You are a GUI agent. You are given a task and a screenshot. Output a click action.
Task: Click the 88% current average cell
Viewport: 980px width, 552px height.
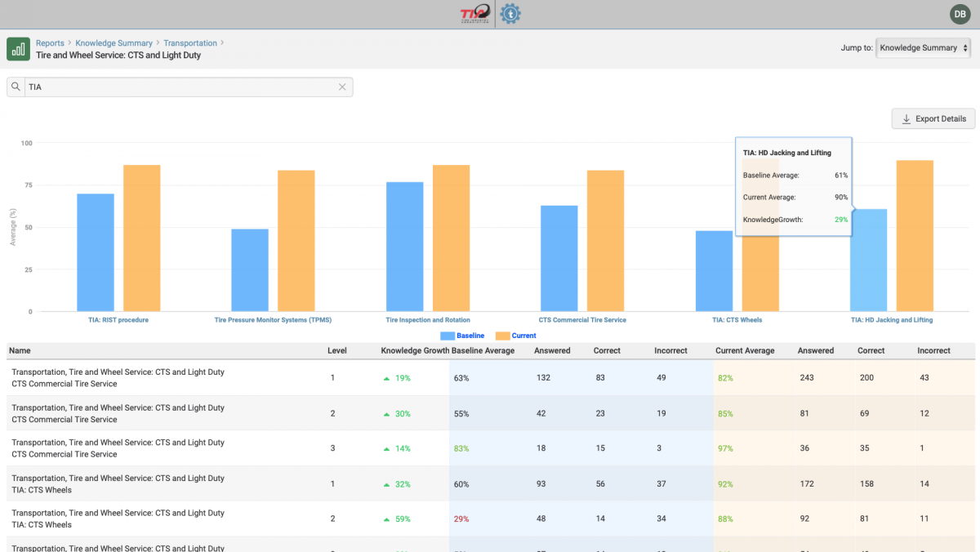click(725, 519)
